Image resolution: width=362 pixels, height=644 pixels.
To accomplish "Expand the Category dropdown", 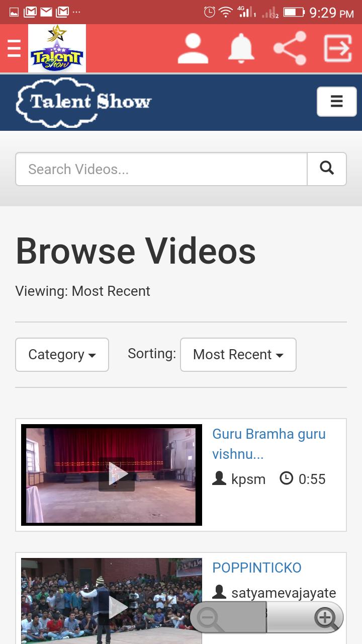I will point(62,355).
